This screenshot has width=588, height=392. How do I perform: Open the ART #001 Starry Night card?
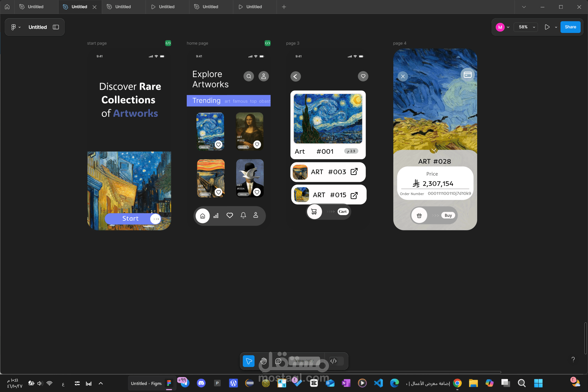coord(210,131)
